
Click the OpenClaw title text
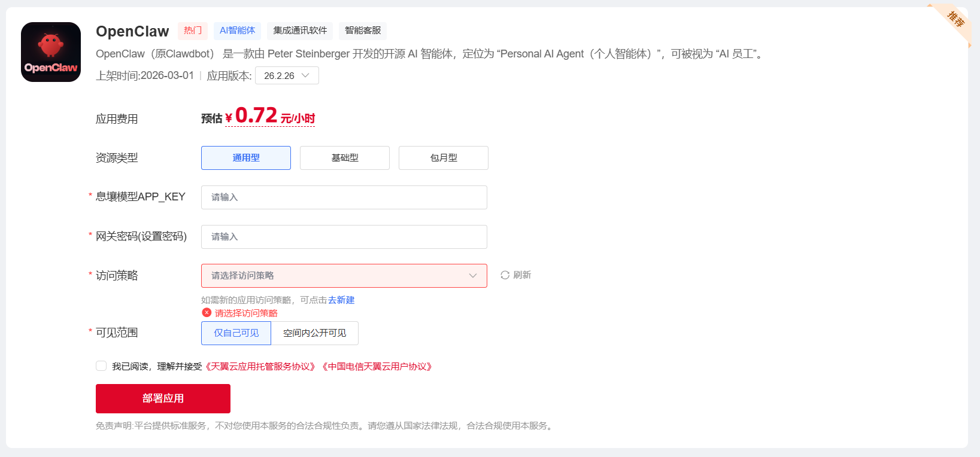132,31
